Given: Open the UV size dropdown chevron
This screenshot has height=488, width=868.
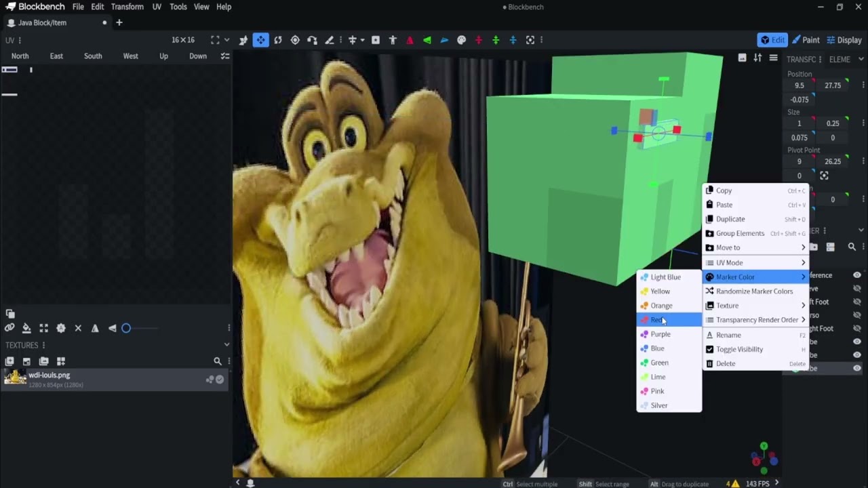Looking at the screenshot, I should pos(226,40).
